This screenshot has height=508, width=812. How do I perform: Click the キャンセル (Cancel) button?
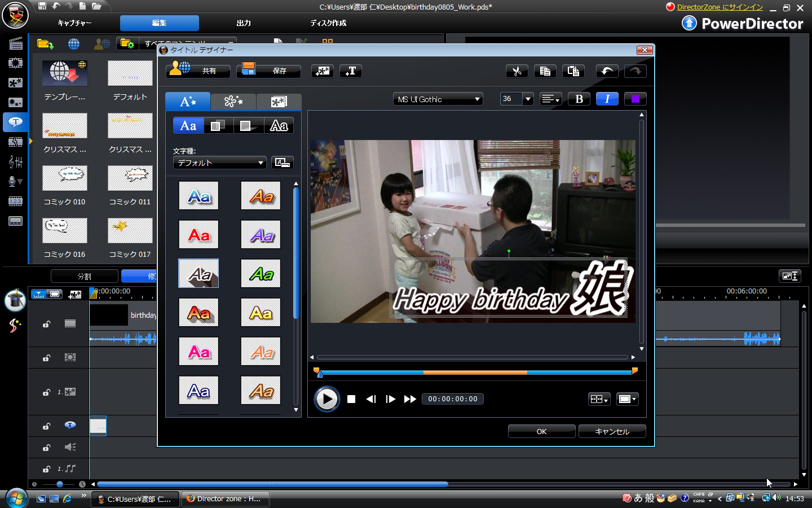pos(612,431)
